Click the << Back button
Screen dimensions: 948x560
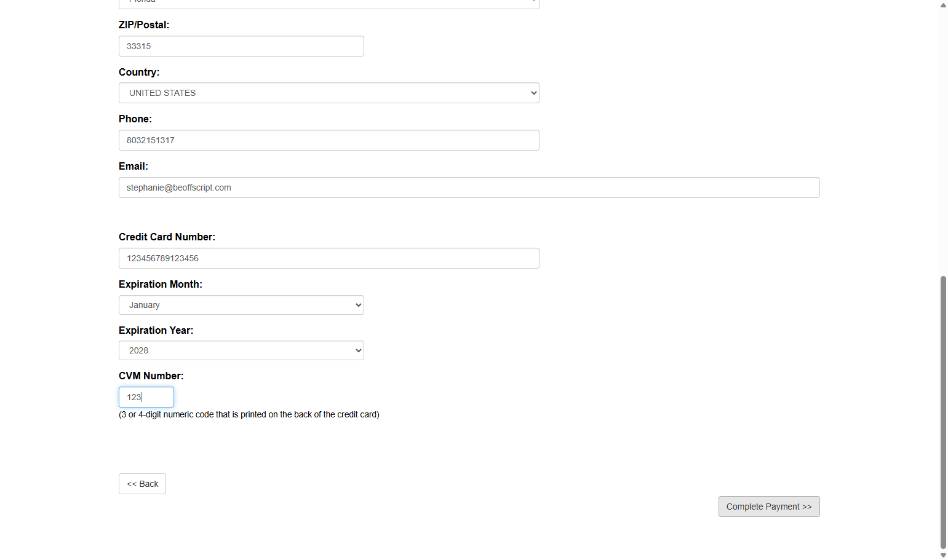142,484
